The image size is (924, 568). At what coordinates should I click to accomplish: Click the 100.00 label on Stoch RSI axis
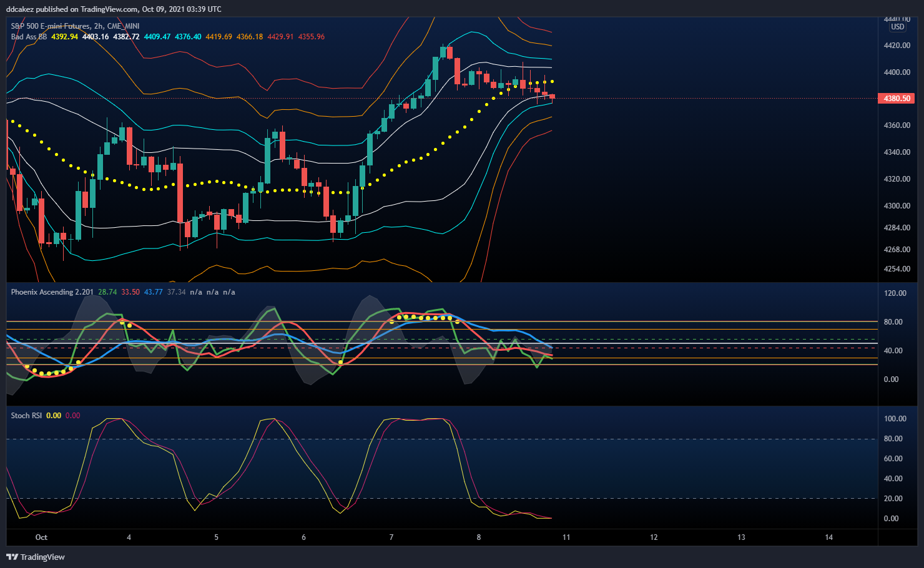tap(895, 419)
